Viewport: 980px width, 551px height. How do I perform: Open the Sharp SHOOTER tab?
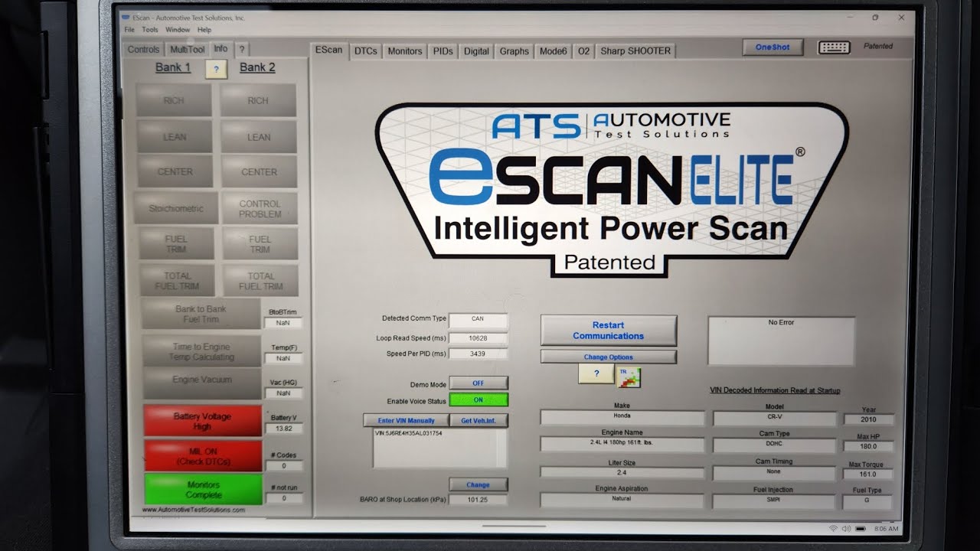point(635,51)
